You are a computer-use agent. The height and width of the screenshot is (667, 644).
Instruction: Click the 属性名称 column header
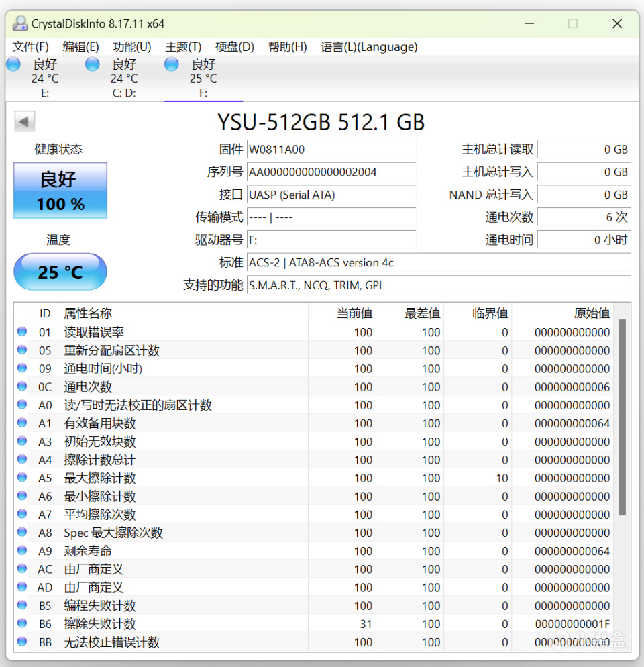pos(184,313)
